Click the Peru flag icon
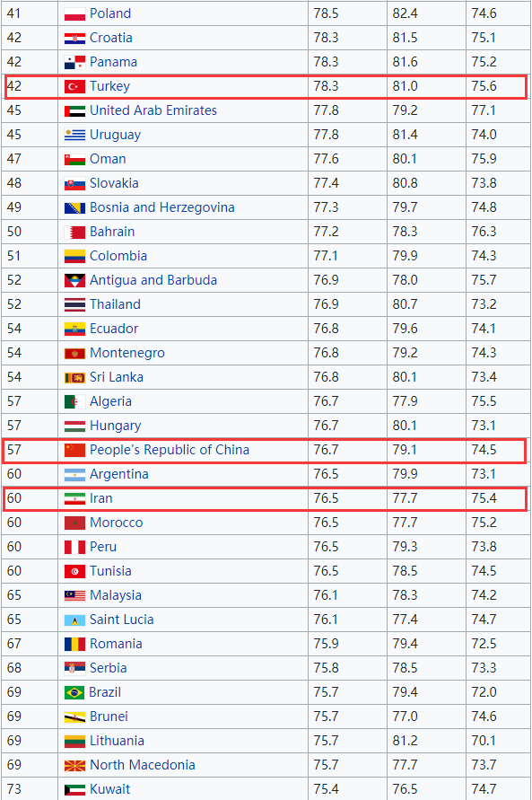The height and width of the screenshot is (800, 532). coord(74,547)
